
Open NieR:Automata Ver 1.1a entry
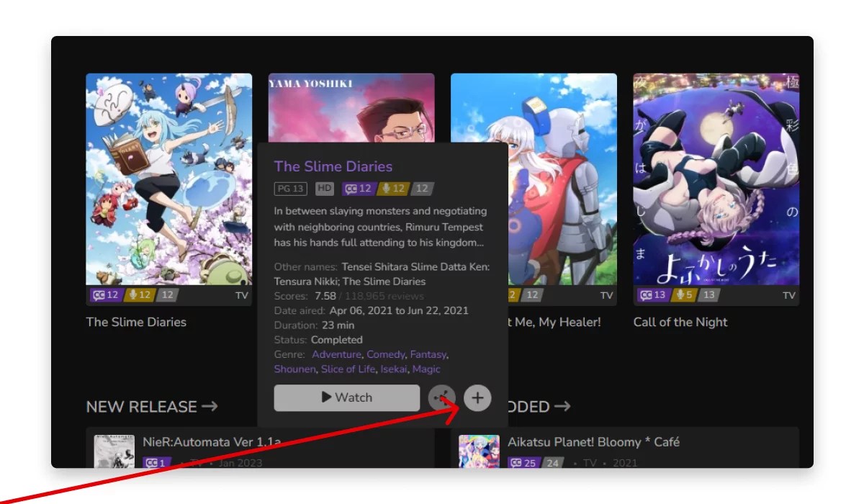pos(212,442)
